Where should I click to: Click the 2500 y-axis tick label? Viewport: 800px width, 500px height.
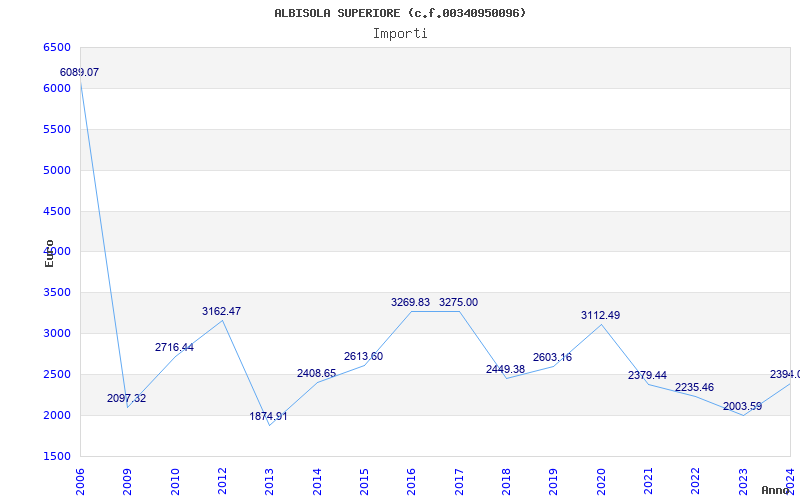click(x=57, y=374)
